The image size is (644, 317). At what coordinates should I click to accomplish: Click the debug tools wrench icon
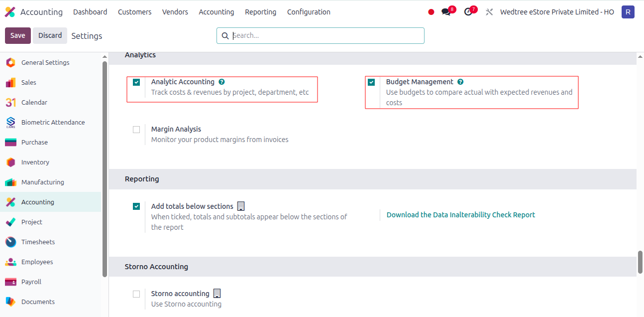point(489,12)
